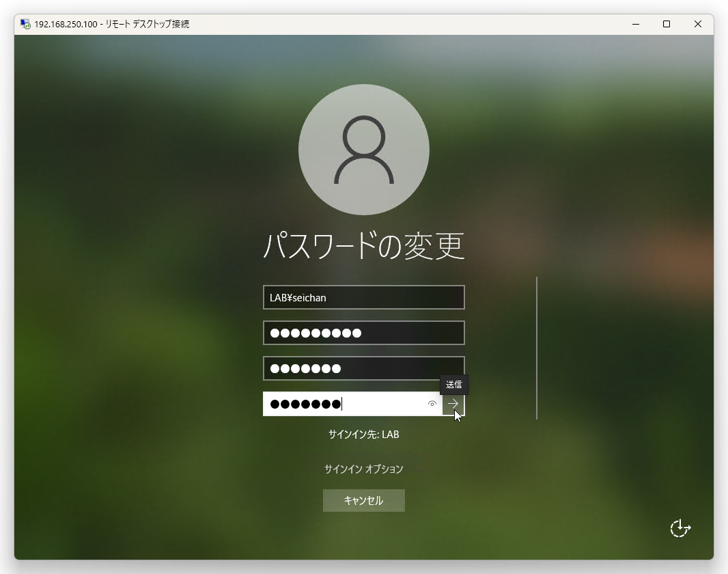Screen dimensions: 728x574
Task: Open サインイン オプション link
Action: click(363, 469)
